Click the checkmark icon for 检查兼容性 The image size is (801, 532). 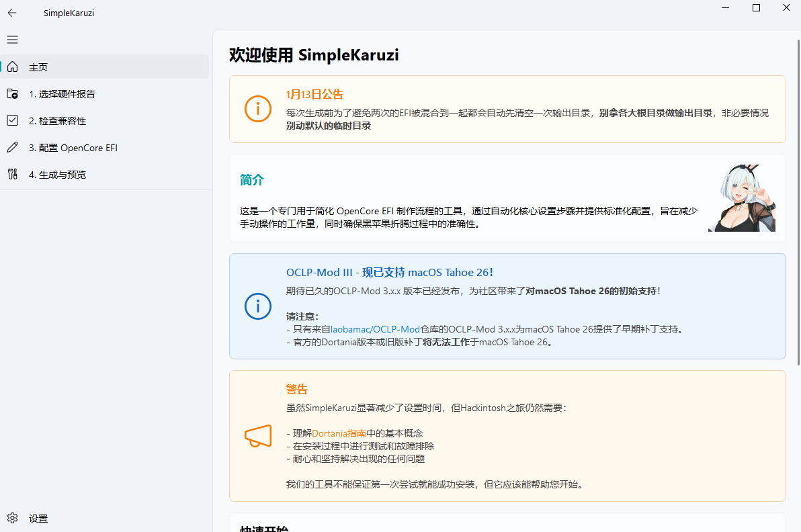12,120
